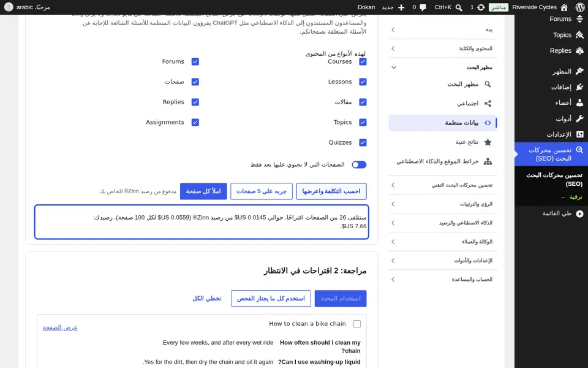
Task: Click the أدوات wrench icon
Action: (x=580, y=118)
